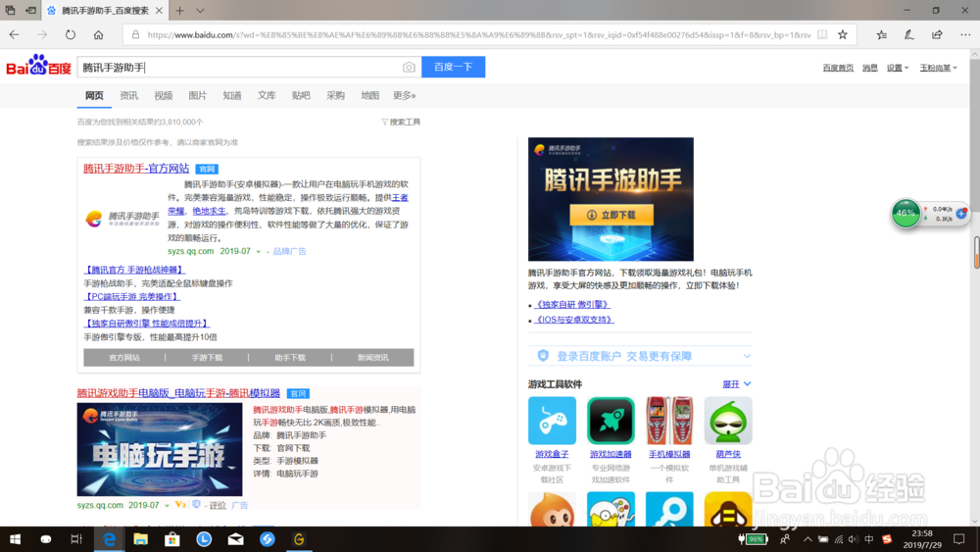Image resolution: width=980 pixels, height=552 pixels.
Task: Switch to the 图片 tab
Action: pyautogui.click(x=198, y=96)
